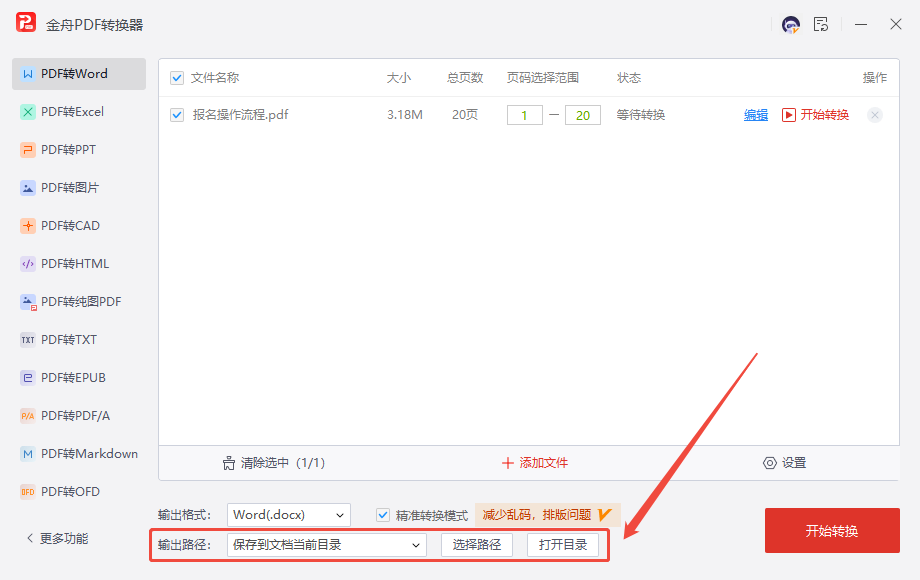Click the PDF转TXT sidebar icon
Viewport: 920px width, 580px height.
click(x=28, y=340)
